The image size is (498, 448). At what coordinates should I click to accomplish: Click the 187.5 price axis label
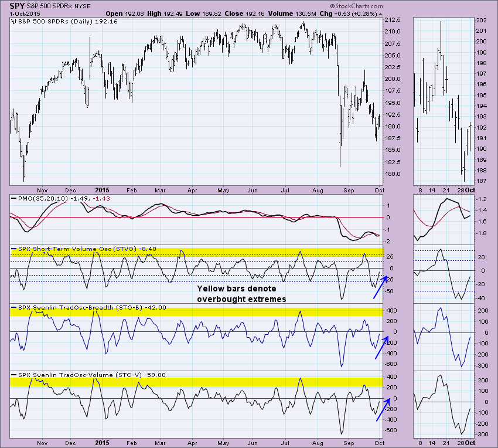click(x=393, y=138)
